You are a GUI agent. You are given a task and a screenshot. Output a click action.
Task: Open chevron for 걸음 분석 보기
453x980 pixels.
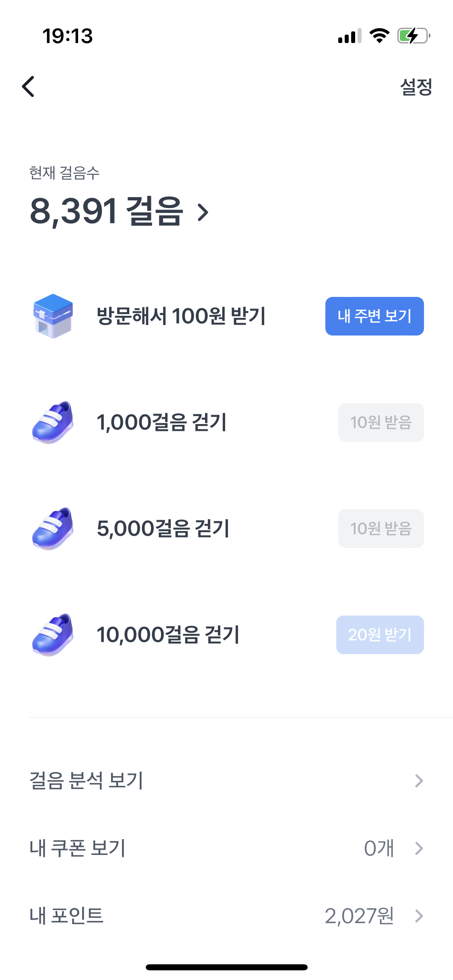[x=419, y=780]
